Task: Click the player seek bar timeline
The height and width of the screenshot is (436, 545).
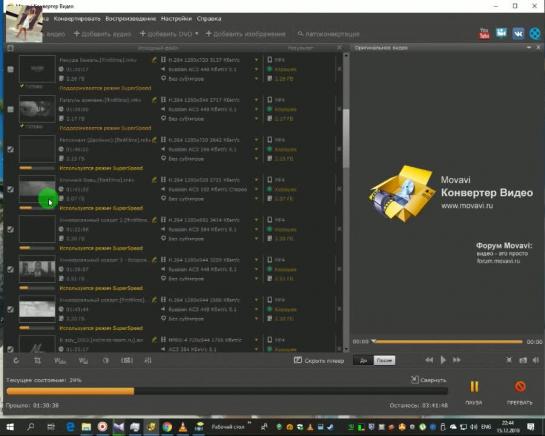Action: coord(447,341)
